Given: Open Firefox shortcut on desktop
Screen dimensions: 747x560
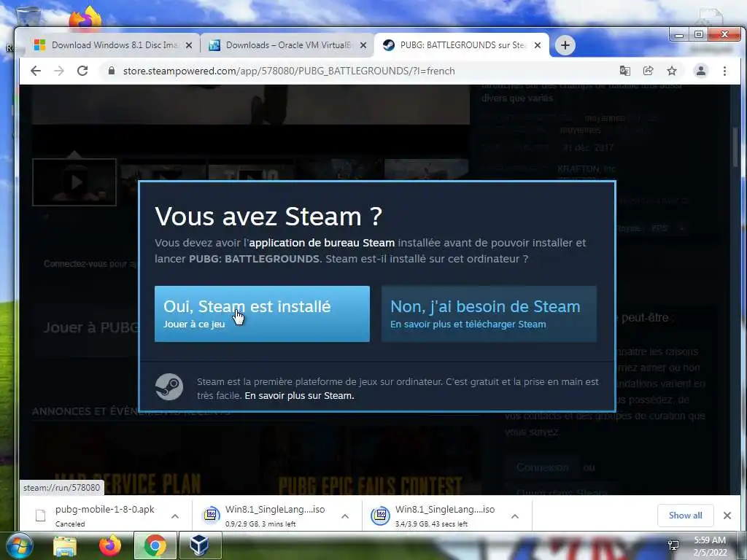Looking at the screenshot, I should tap(86, 17).
